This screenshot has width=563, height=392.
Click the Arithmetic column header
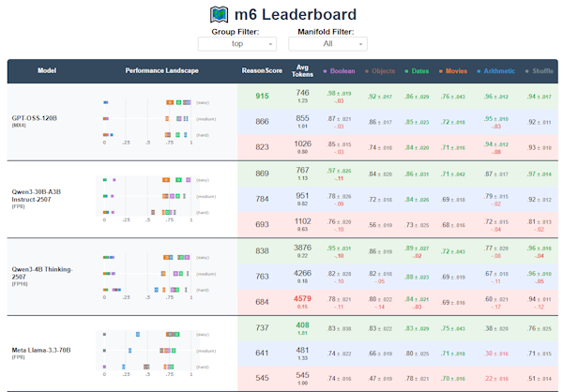click(499, 71)
